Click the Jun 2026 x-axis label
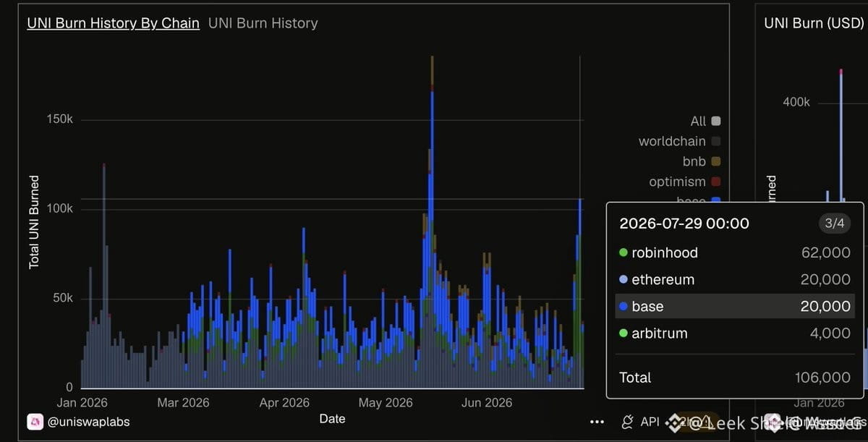Screen dimensions: 868x442 [x=487, y=402]
